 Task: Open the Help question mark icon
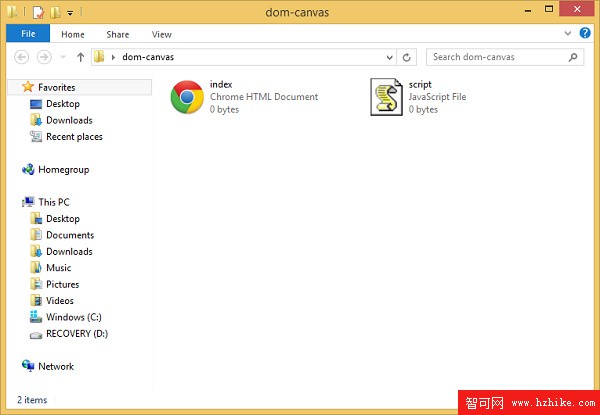pyautogui.click(x=584, y=34)
